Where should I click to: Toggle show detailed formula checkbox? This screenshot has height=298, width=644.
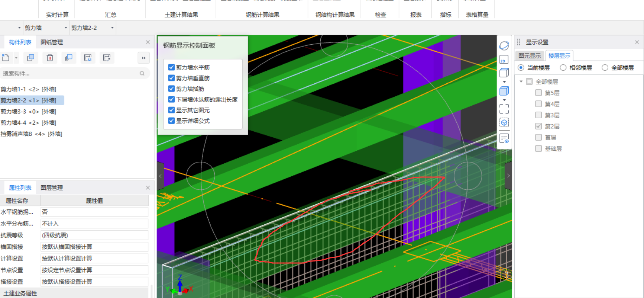[x=171, y=121]
